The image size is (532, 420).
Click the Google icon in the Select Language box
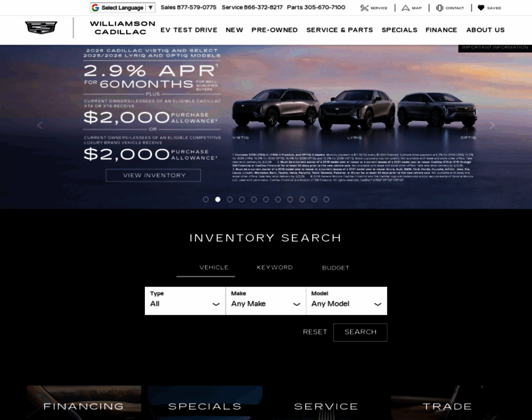pyautogui.click(x=95, y=8)
